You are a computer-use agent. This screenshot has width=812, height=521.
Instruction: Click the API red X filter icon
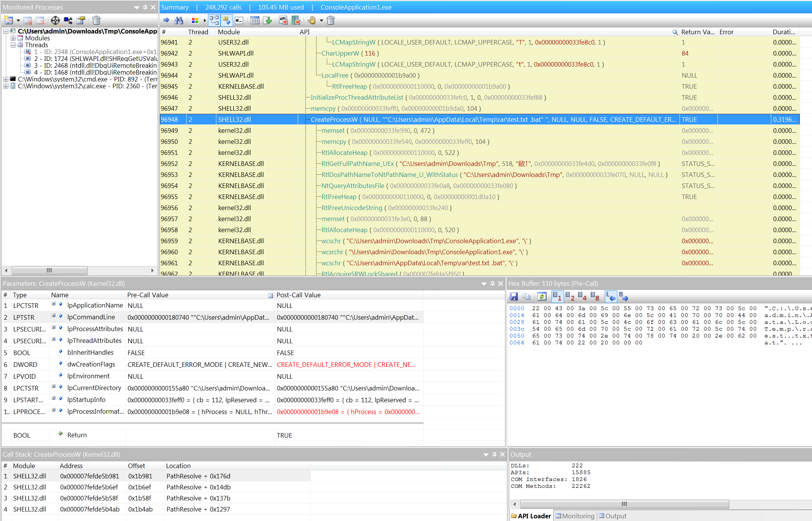[x=283, y=21]
